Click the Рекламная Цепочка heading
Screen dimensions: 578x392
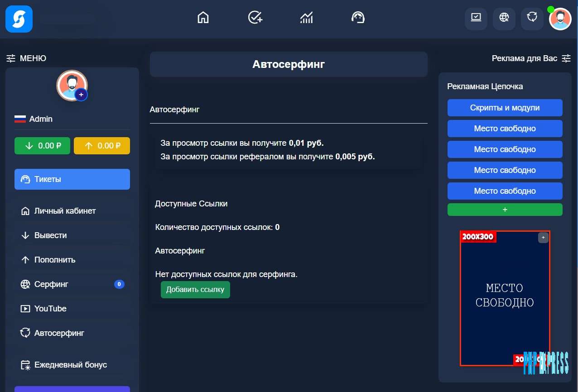click(485, 86)
